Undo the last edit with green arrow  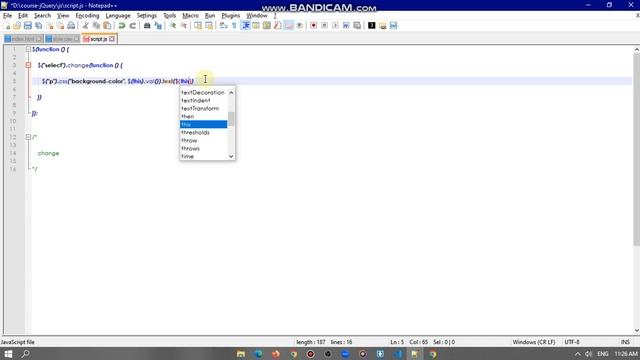122,26
